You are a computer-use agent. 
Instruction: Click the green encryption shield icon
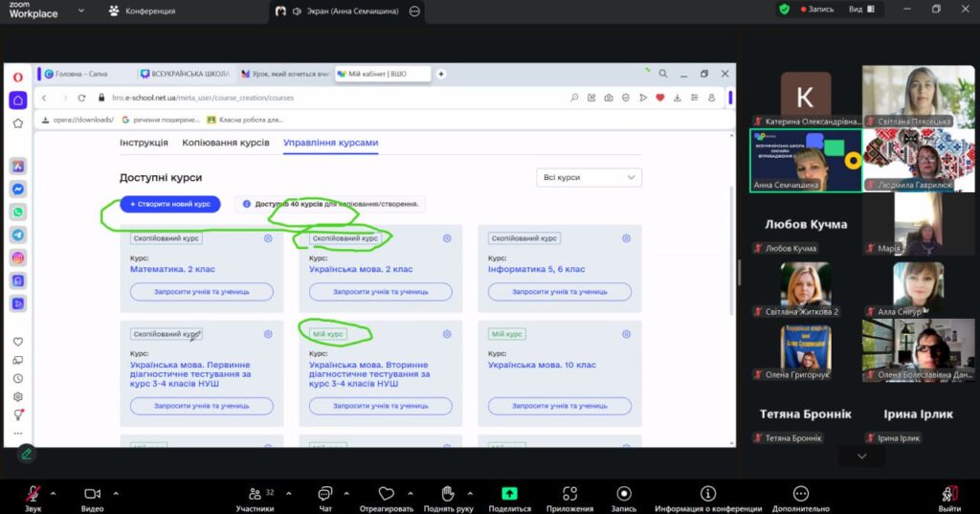[785, 10]
